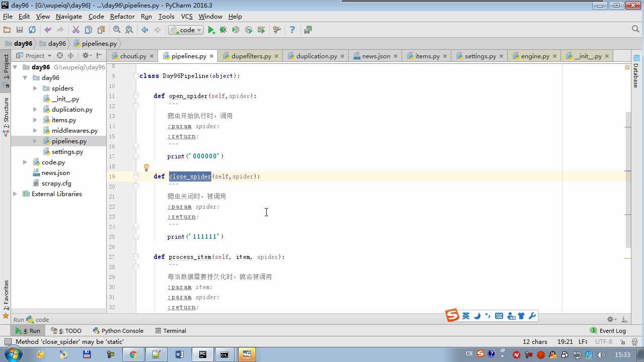Open the code run configuration dropdown
This screenshot has height=362, width=644.
186,30
